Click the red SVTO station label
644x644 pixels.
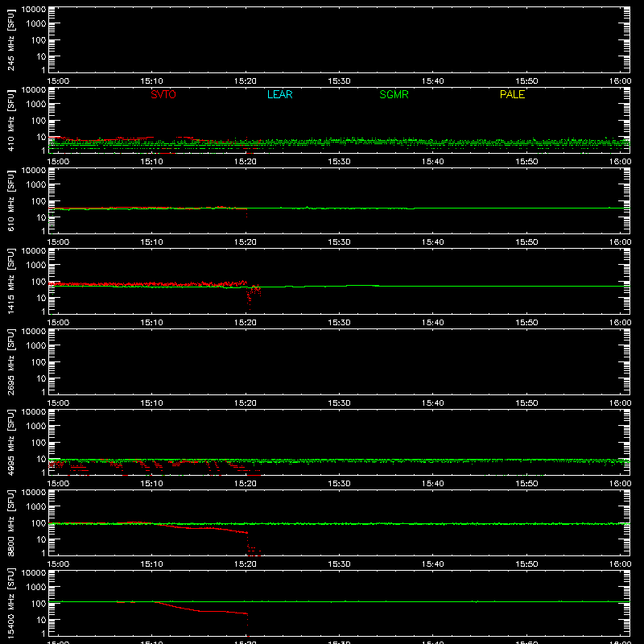[163, 94]
